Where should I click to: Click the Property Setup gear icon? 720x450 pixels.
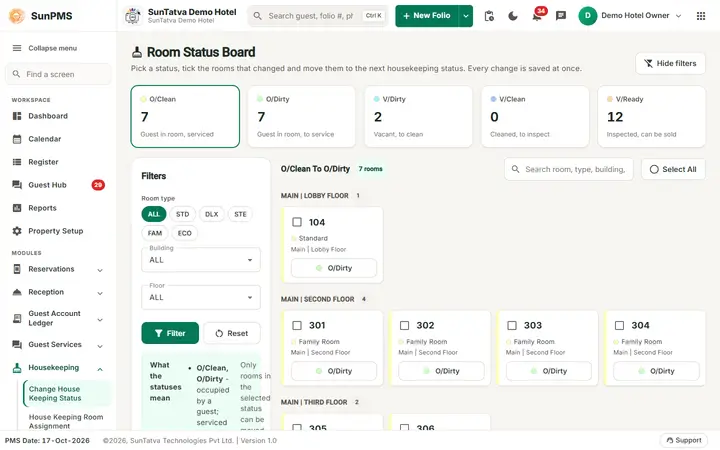click(x=17, y=231)
